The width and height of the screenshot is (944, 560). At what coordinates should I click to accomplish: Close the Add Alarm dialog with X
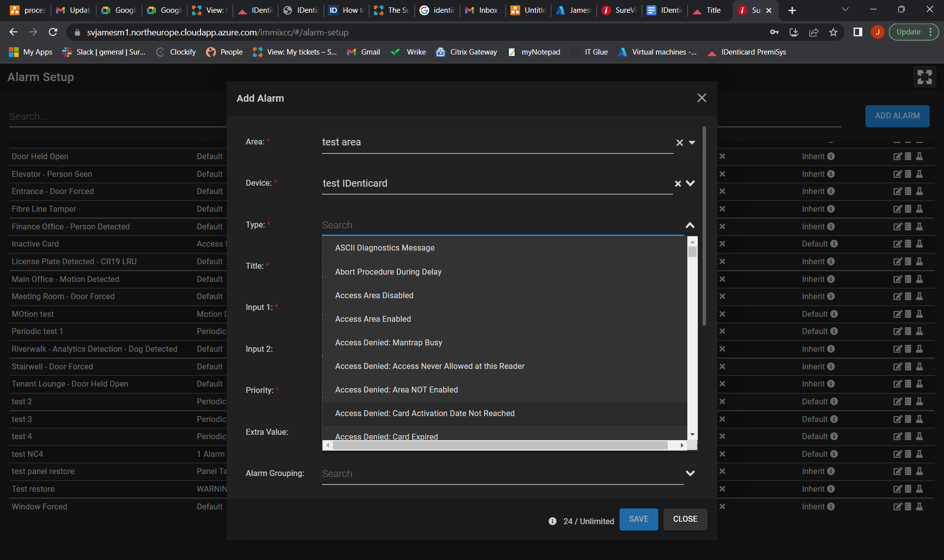tap(702, 98)
